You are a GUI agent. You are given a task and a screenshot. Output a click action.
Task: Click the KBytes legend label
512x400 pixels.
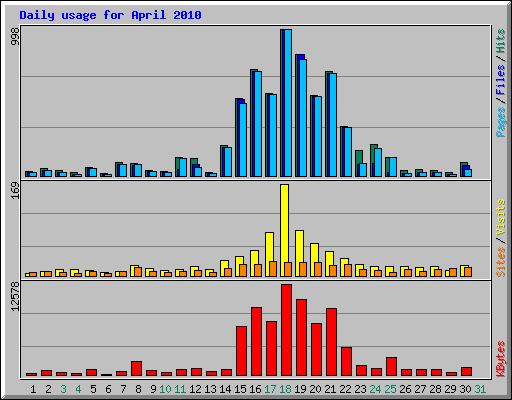500,358
